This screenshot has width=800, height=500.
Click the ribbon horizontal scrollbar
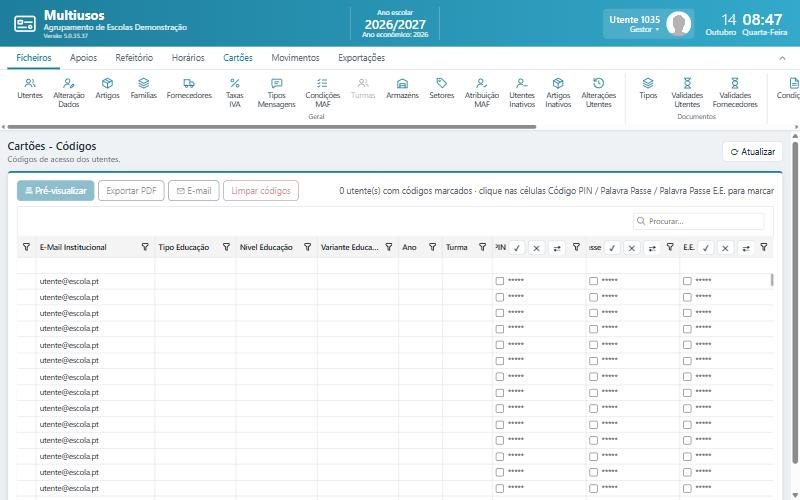[x=272, y=127]
